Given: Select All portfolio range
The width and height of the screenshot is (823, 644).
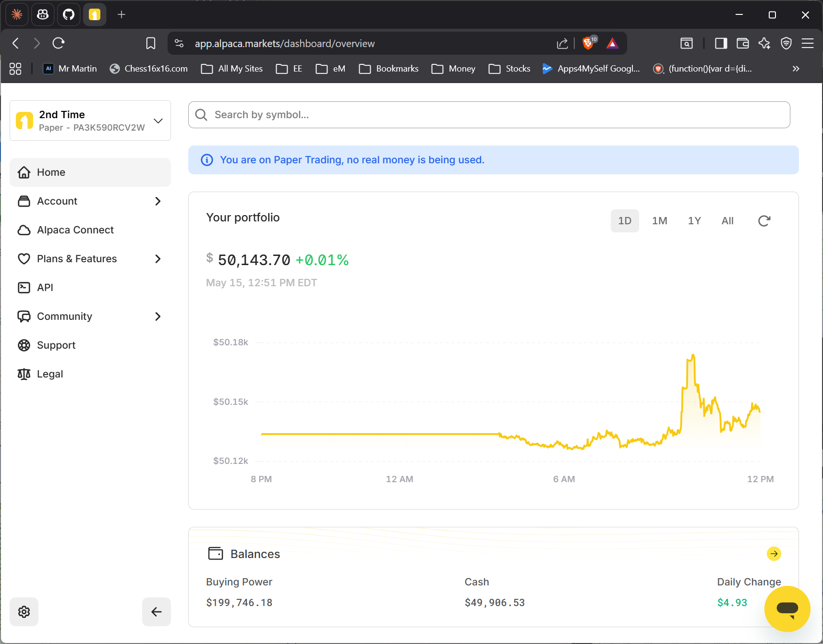Looking at the screenshot, I should 727,221.
